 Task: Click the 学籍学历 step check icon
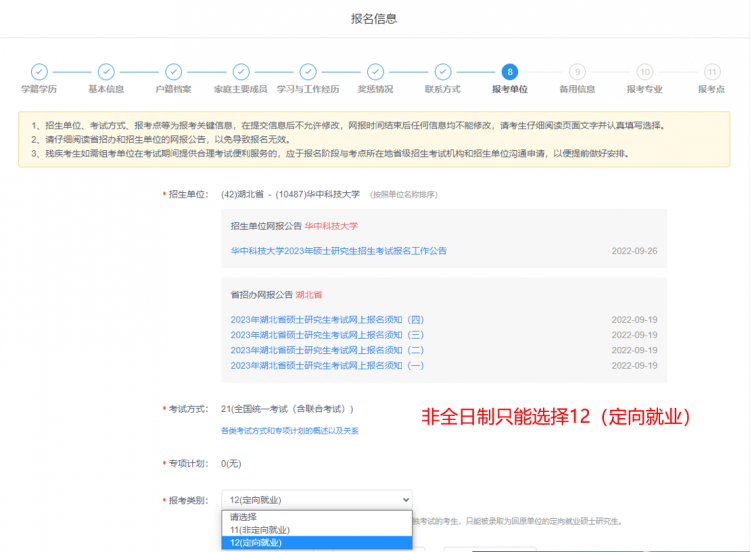pyautogui.click(x=39, y=72)
